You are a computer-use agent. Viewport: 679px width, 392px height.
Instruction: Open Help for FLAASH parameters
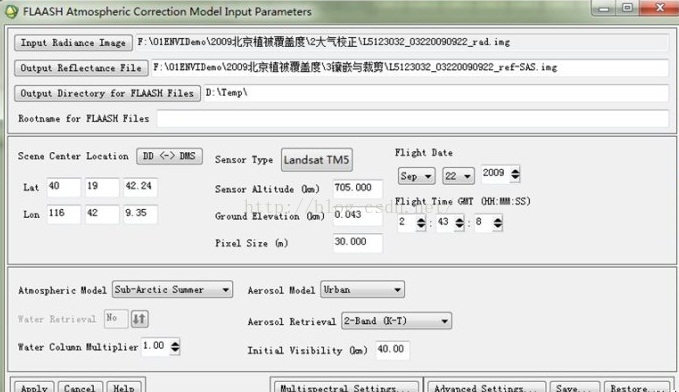click(x=124, y=387)
